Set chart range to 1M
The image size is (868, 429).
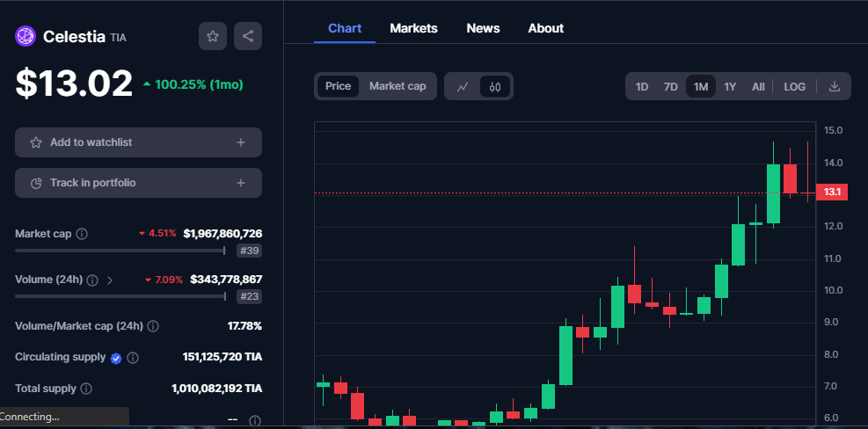click(701, 86)
